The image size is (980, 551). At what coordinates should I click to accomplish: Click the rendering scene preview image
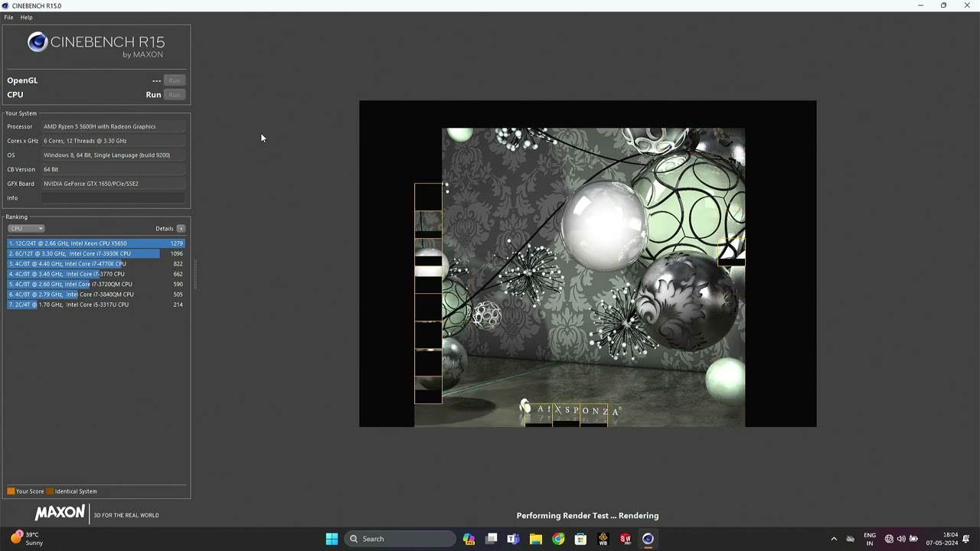587,264
